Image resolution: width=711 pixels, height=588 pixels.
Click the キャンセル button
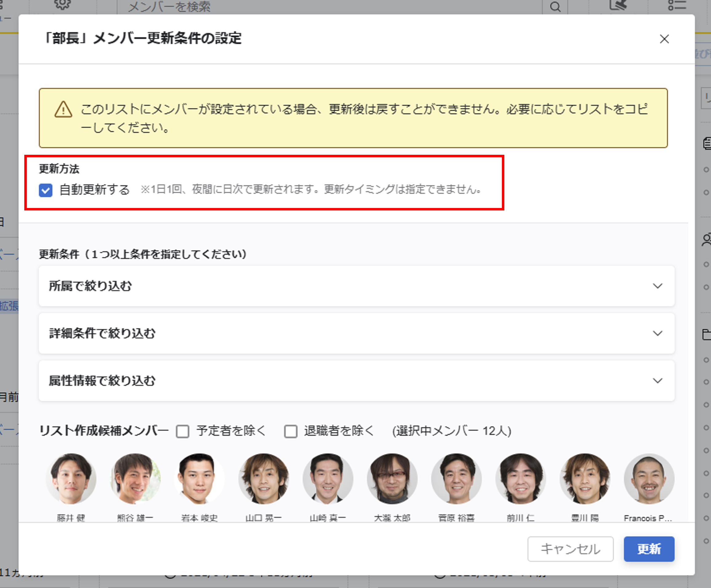point(570,549)
